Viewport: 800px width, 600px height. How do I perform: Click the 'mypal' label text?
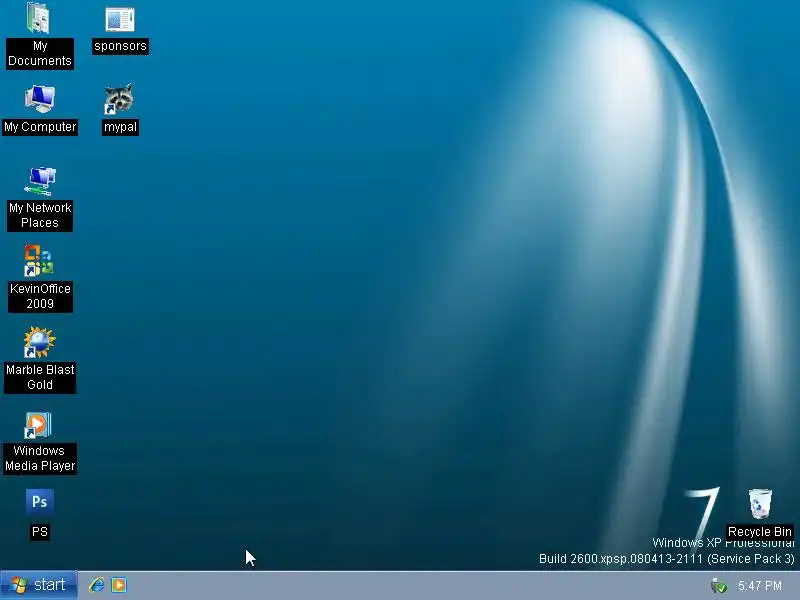tap(120, 127)
